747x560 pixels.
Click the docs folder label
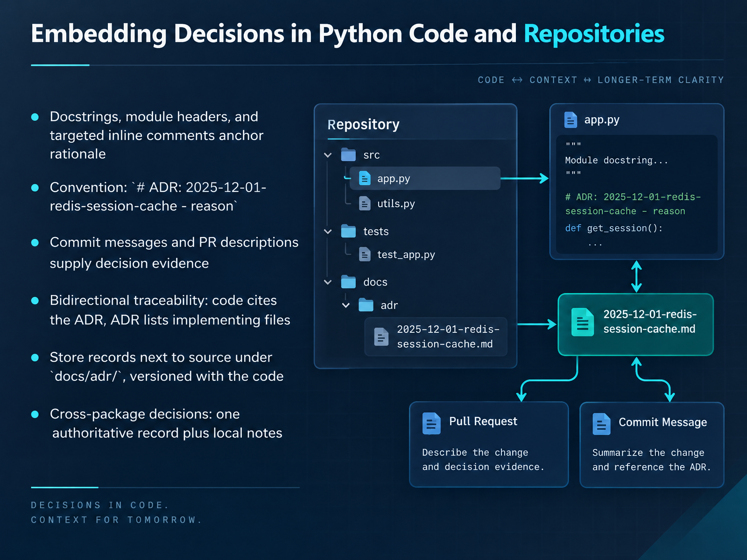pos(375,282)
